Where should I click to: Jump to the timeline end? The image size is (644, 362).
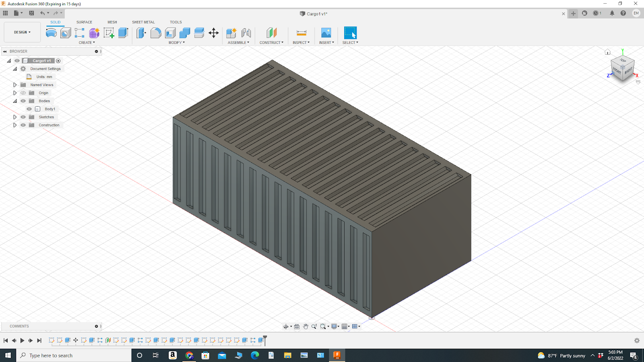click(x=39, y=341)
